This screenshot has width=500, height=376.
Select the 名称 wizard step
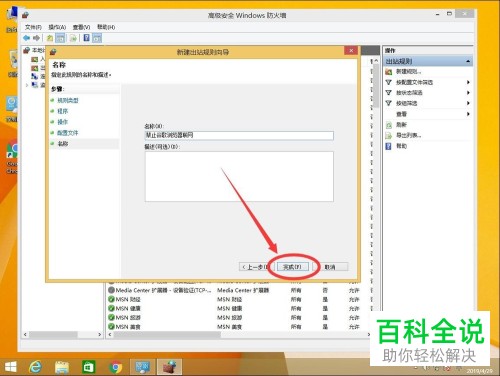click(x=63, y=144)
